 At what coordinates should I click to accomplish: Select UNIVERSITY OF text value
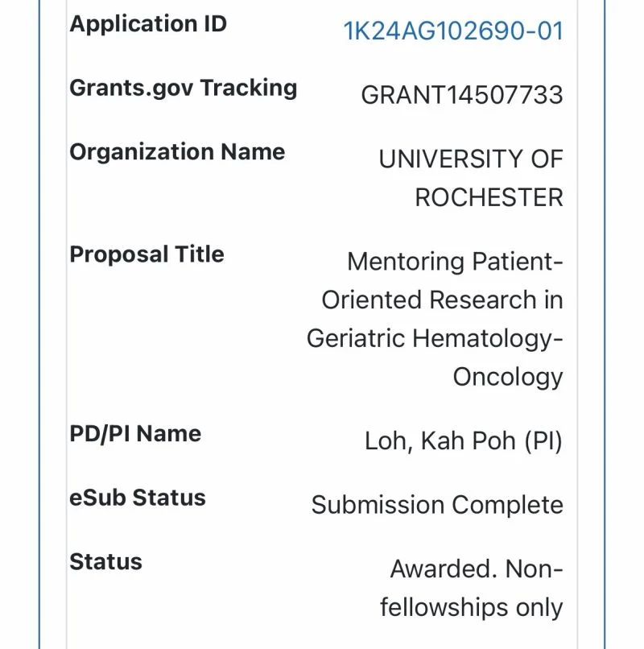click(x=471, y=159)
